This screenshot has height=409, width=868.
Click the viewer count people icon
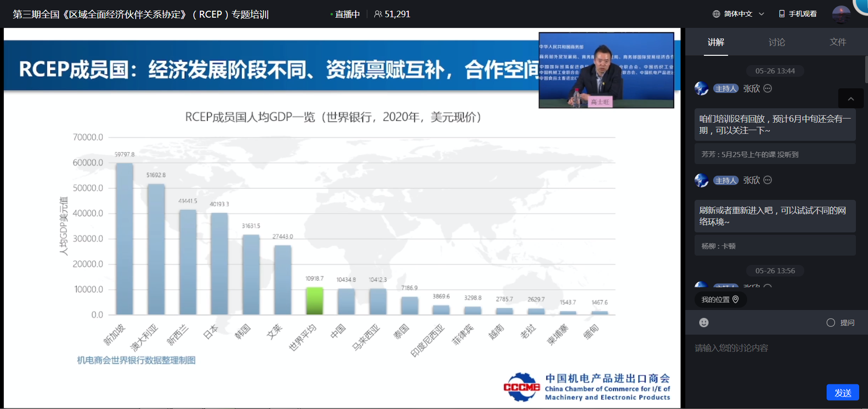(378, 14)
